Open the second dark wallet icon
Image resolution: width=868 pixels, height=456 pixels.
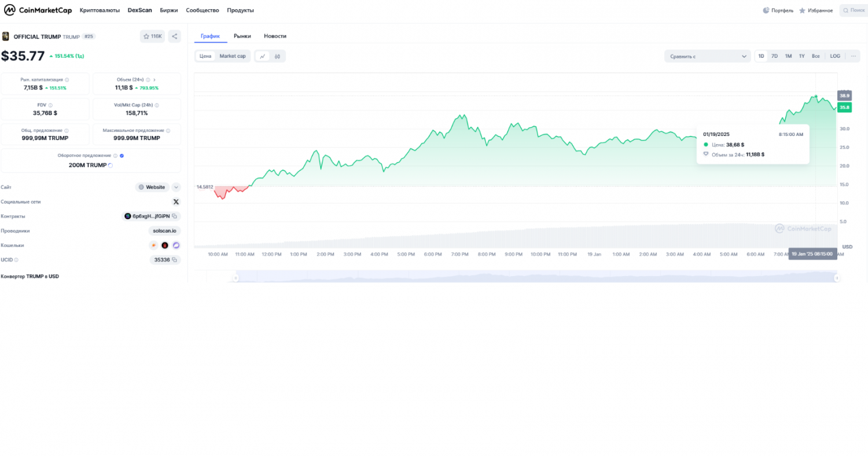[x=165, y=245]
